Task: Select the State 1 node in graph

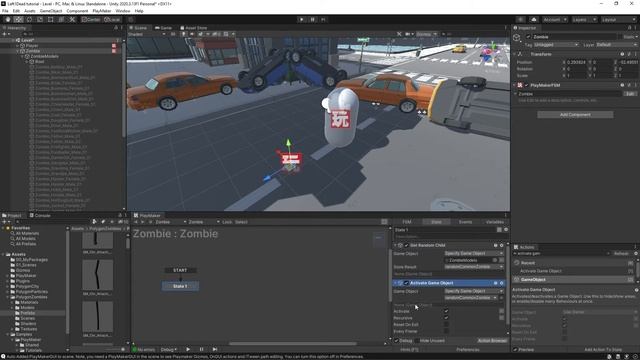Action: (180, 286)
